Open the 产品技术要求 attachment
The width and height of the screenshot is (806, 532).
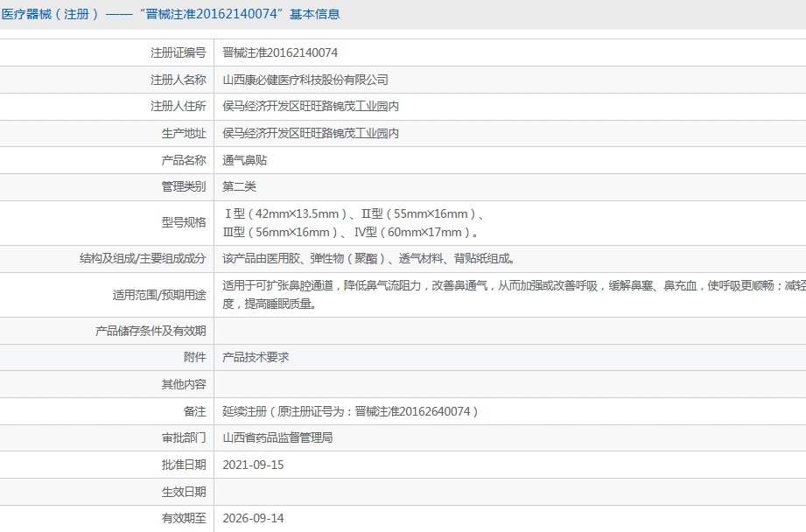click(256, 357)
